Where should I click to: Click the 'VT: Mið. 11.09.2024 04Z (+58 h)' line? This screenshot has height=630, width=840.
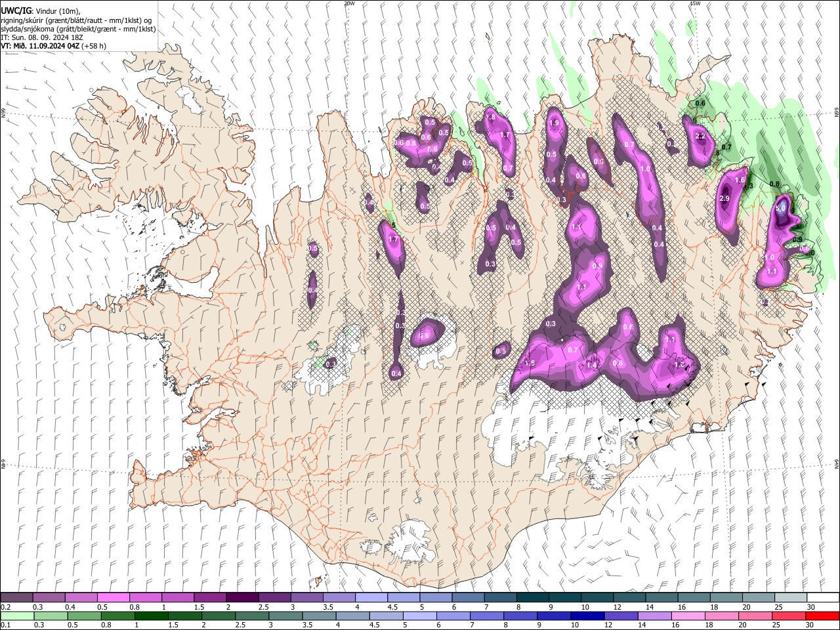[x=54, y=46]
